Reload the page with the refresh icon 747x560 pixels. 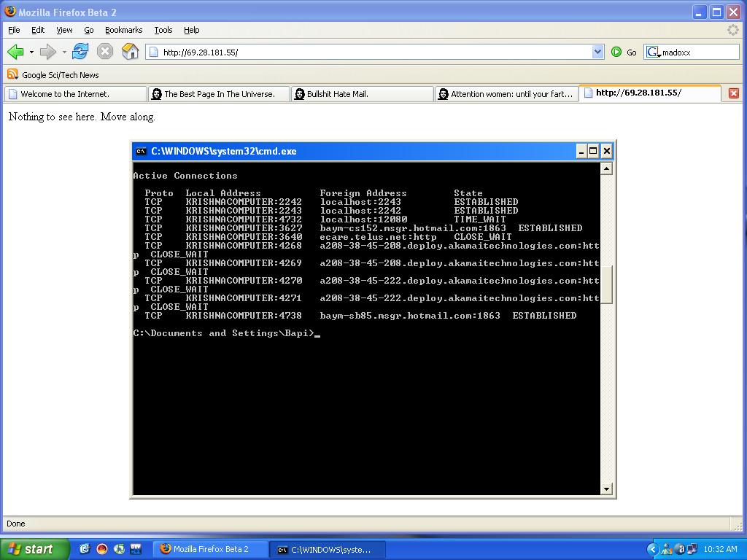(80, 52)
